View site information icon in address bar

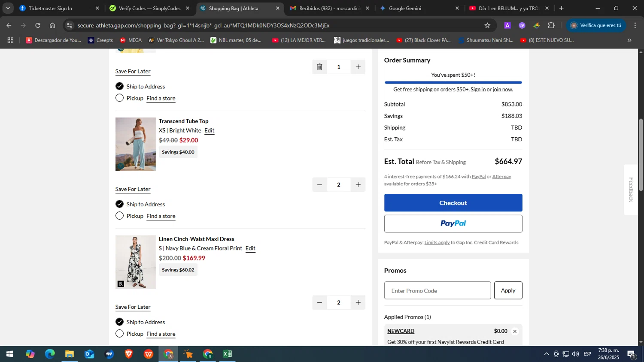pos(70,25)
